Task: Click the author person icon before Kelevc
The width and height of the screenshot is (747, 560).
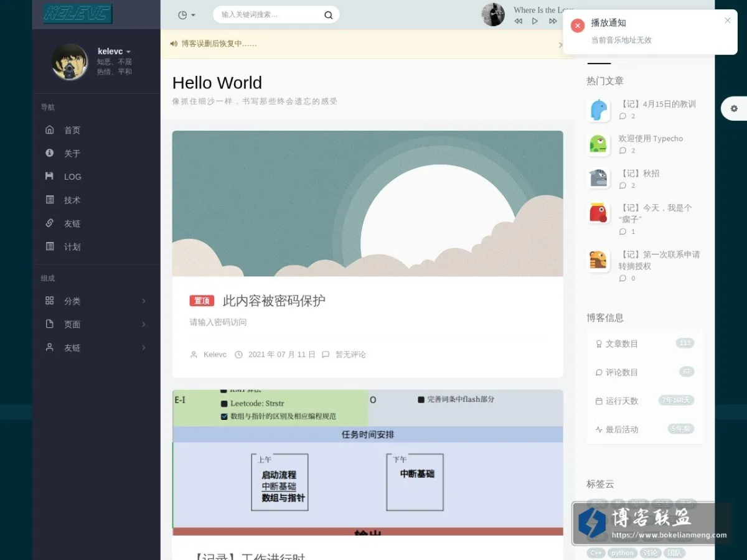Action: click(x=194, y=355)
